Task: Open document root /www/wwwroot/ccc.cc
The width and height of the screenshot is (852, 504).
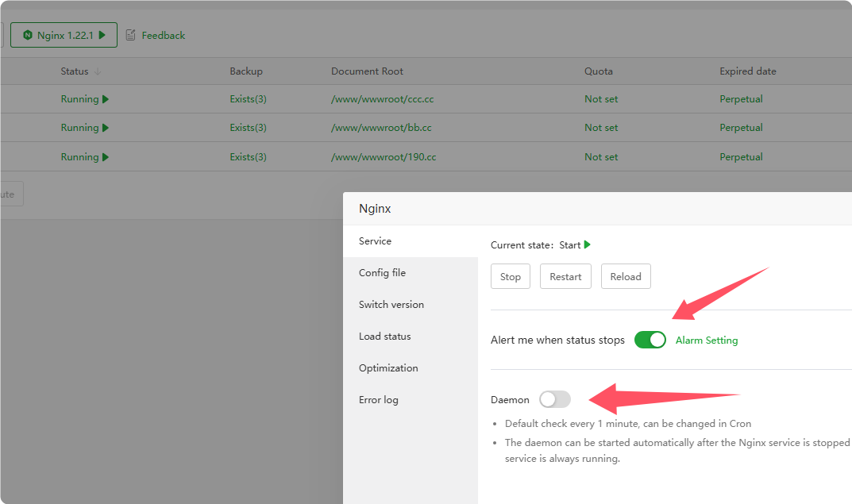Action: [x=382, y=99]
